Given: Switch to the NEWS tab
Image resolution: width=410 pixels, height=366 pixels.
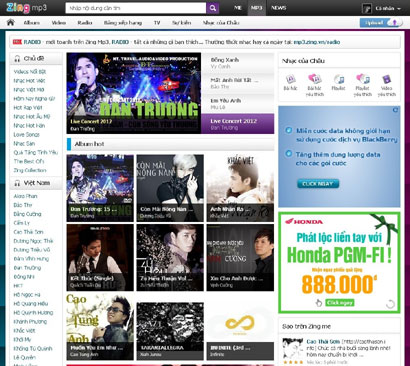Looking at the screenshot, I should tap(278, 8).
